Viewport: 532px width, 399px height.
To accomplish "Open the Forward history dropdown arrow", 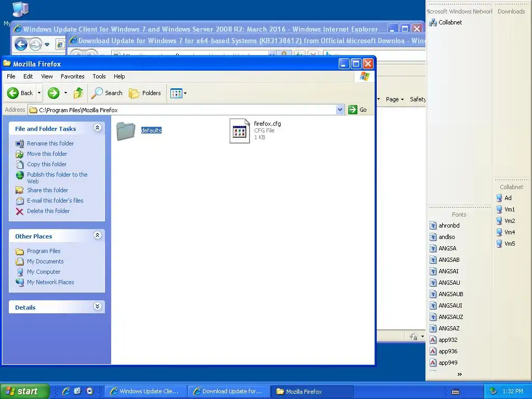I will coord(65,93).
